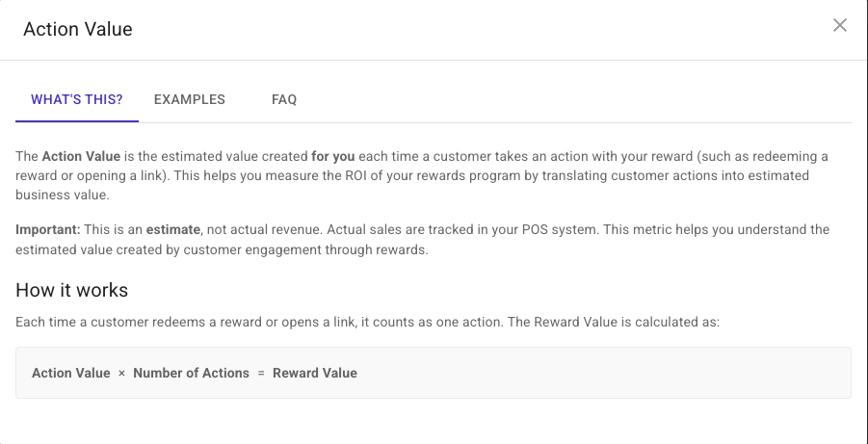Click 'Reward Value' in the formula
Image resolution: width=868 pixels, height=444 pixels.
[x=315, y=373]
